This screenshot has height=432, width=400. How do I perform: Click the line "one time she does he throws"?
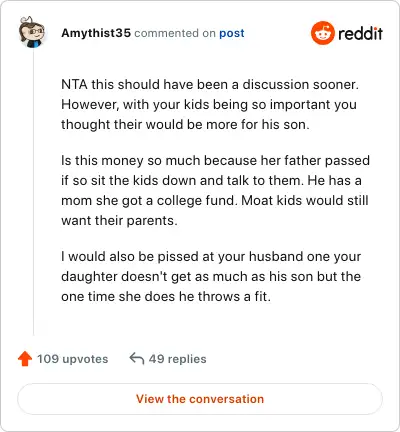pos(166,296)
